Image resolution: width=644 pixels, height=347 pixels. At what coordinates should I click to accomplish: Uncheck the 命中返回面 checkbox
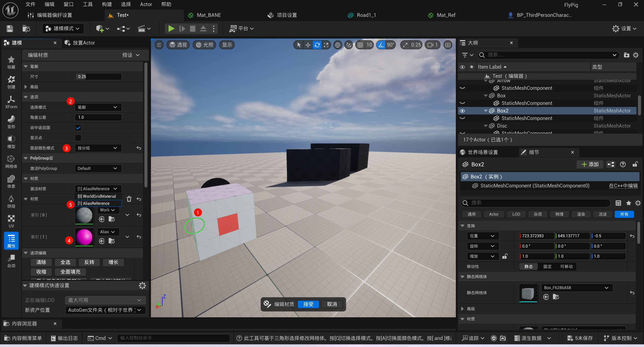[x=78, y=128]
